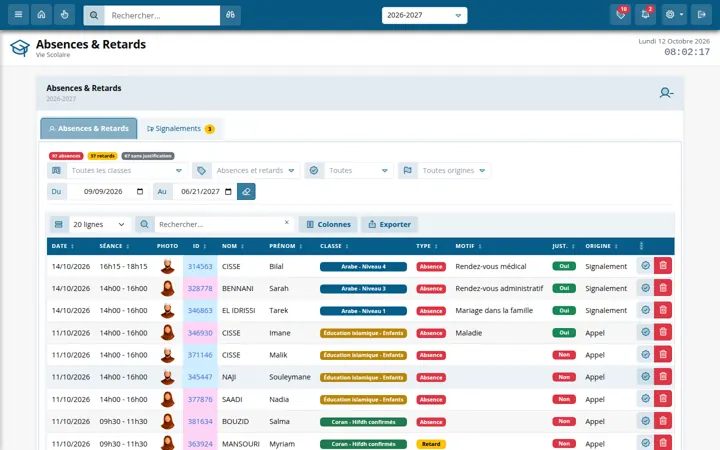
Task: Open the hamburger main menu
Action: coord(18,15)
